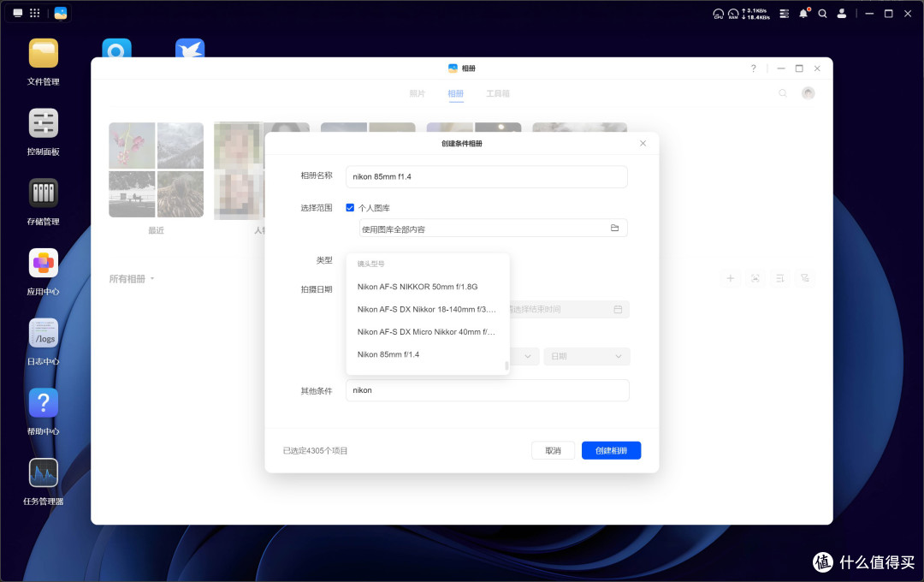Click the Photos app icon in top taskbar
This screenshot has width=924, height=582.
(61, 13)
